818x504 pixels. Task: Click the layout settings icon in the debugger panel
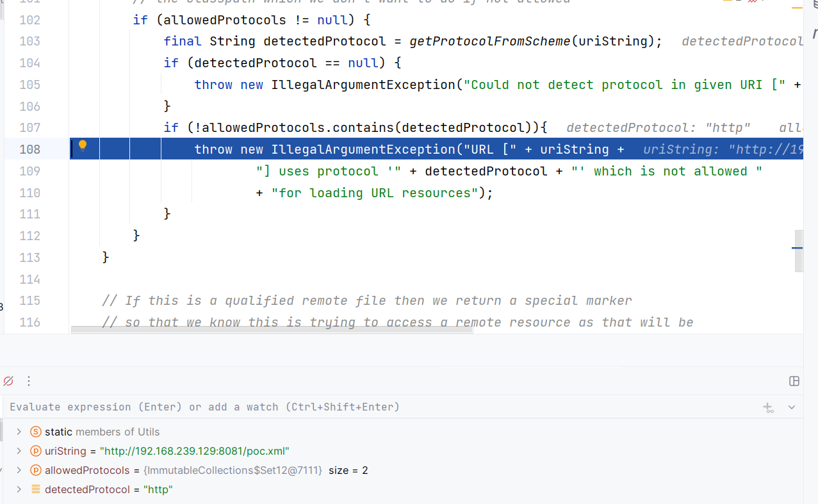[794, 381]
